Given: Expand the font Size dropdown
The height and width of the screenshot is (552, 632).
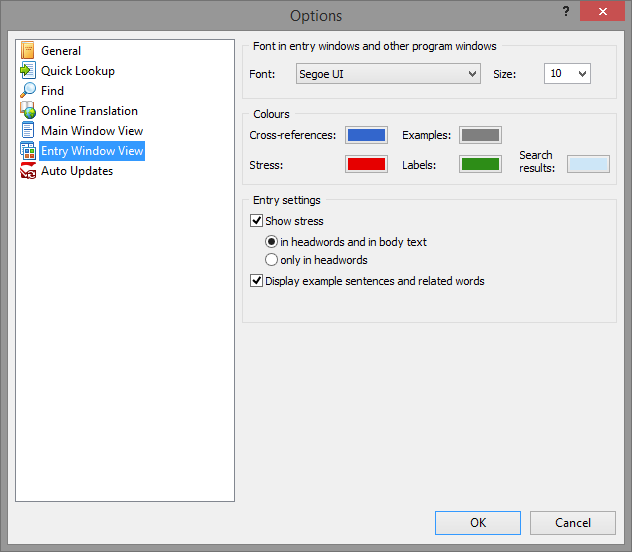Looking at the screenshot, I should click(567, 74).
